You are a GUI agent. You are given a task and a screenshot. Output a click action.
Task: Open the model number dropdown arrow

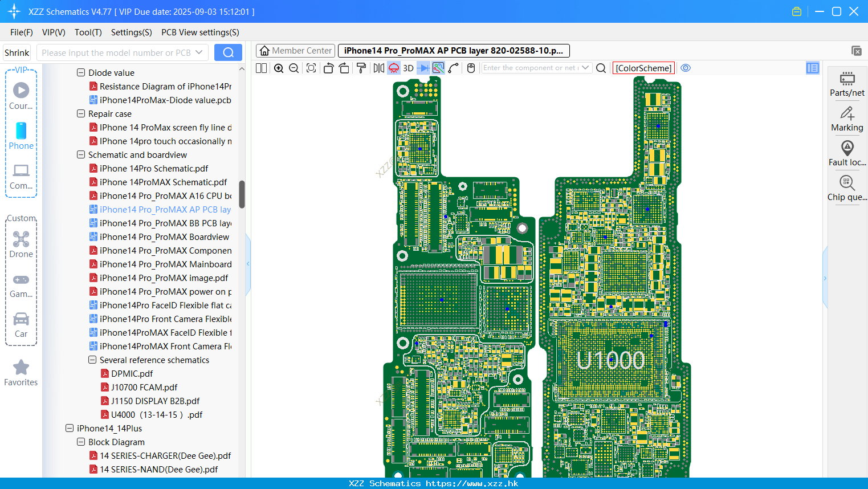coord(199,52)
